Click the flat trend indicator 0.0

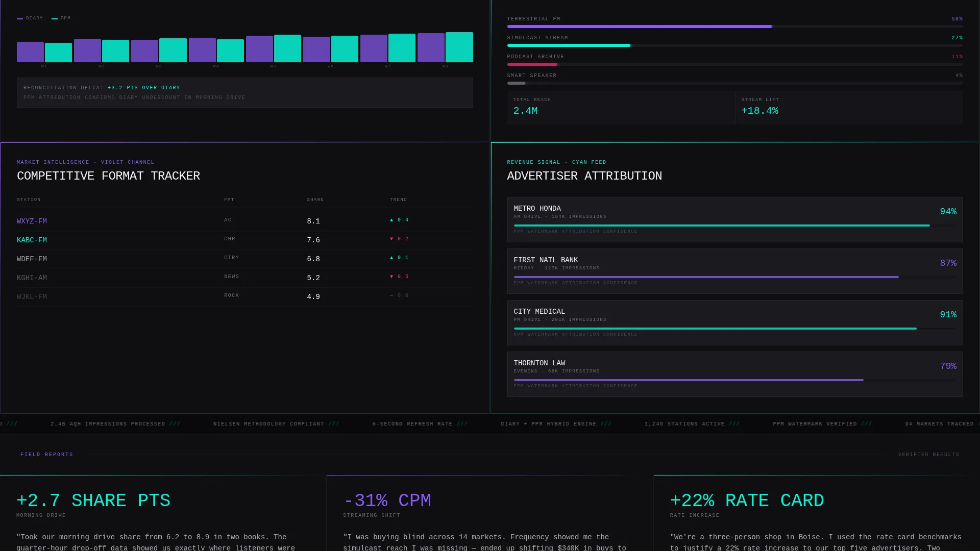click(399, 295)
